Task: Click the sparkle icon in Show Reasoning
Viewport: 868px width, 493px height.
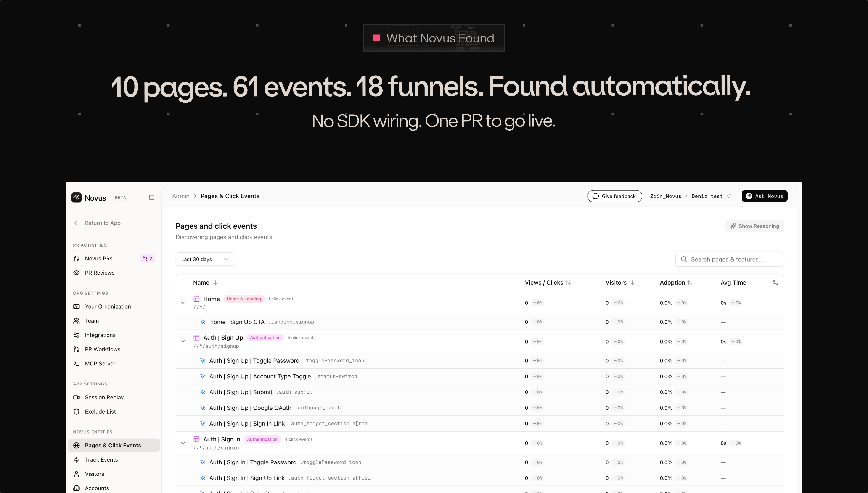Action: click(733, 226)
